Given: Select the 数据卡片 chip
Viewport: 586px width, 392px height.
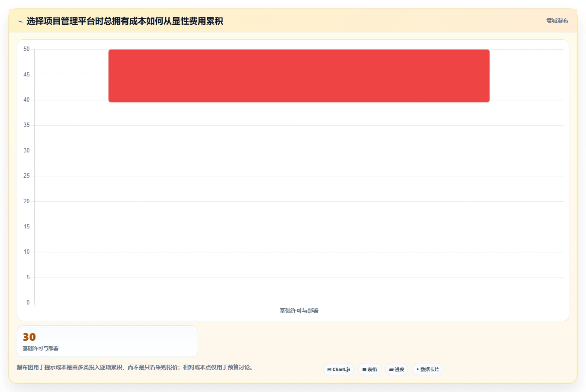Looking at the screenshot, I should tap(428, 369).
